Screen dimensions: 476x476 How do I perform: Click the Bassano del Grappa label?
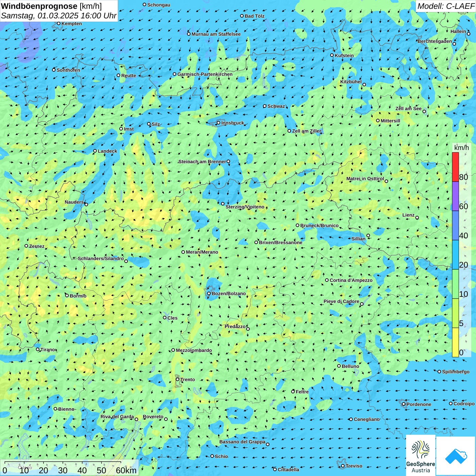click(x=242, y=442)
